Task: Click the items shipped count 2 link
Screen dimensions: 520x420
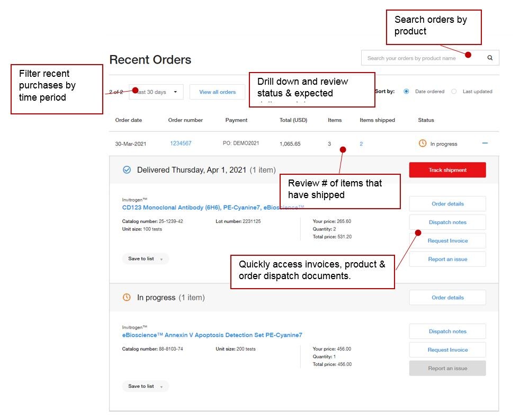Action: [361, 144]
